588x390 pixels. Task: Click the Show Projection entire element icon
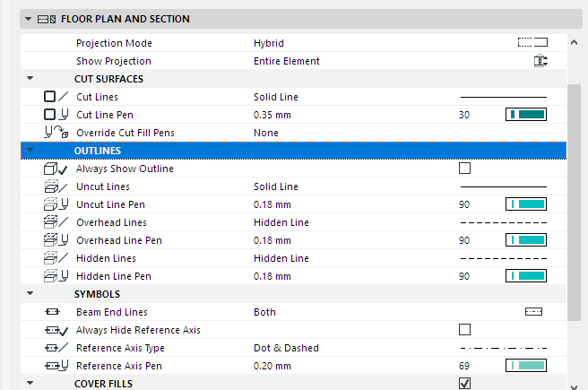click(540, 61)
